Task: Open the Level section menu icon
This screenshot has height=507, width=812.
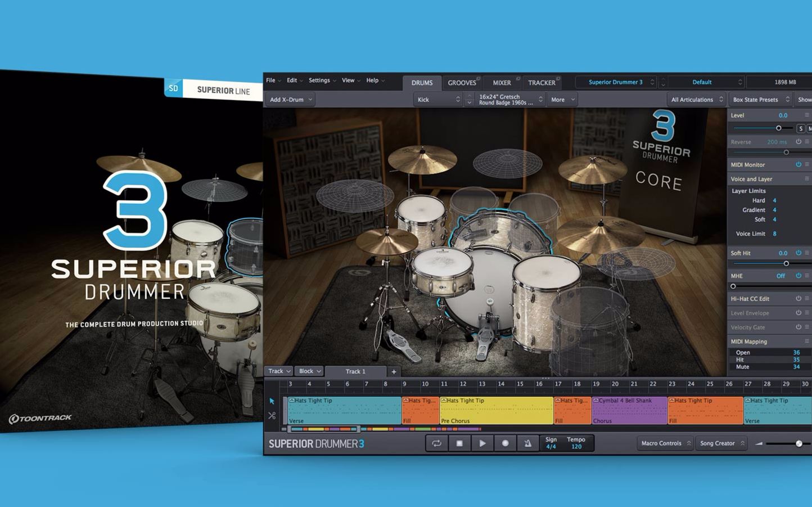Action: [x=807, y=115]
